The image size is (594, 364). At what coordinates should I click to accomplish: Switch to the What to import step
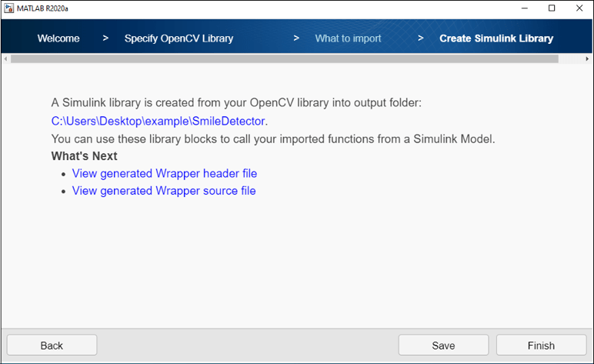(348, 38)
